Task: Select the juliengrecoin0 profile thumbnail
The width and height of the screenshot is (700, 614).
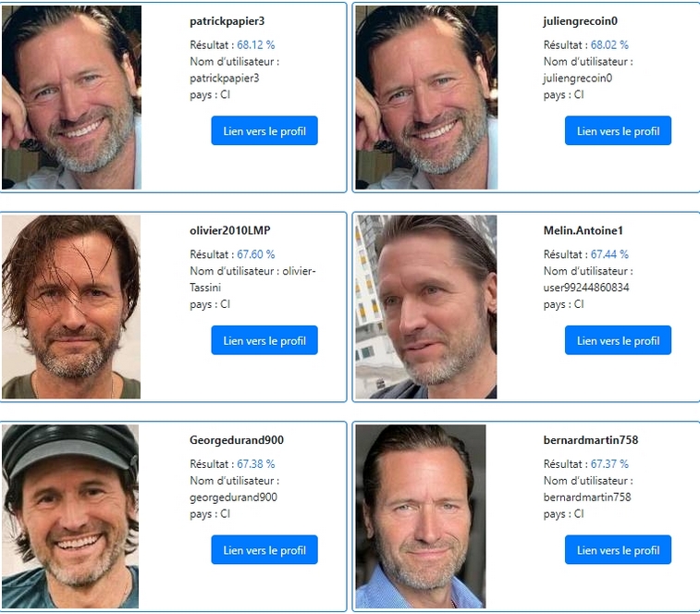Action: [426, 97]
